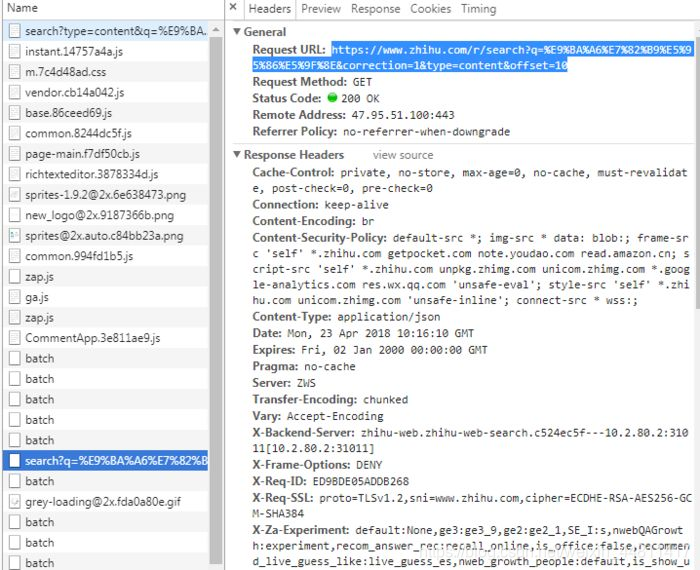Select base.86ceed69.js request
The height and width of the screenshot is (570, 700).
tap(106, 113)
